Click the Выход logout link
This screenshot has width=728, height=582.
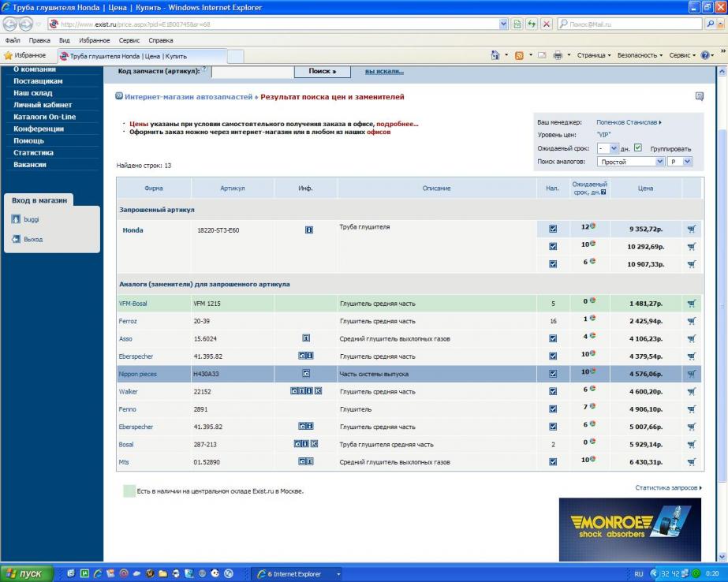[33, 240]
